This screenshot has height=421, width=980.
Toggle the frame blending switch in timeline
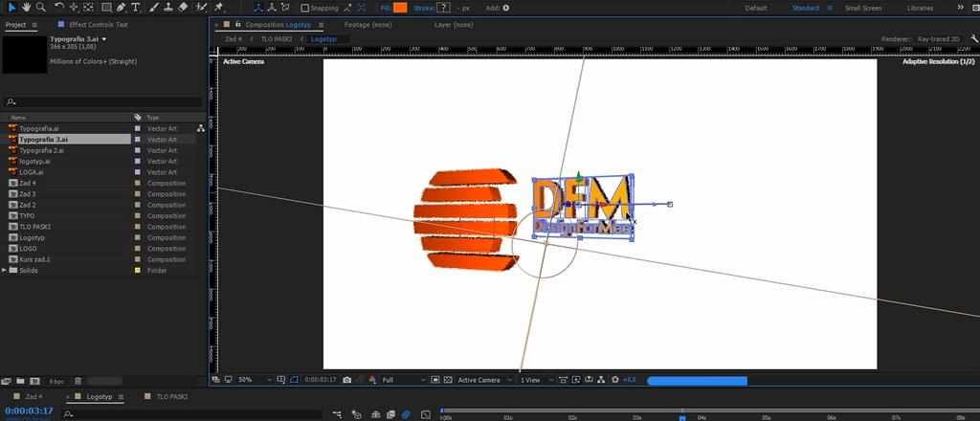pyautogui.click(x=390, y=414)
